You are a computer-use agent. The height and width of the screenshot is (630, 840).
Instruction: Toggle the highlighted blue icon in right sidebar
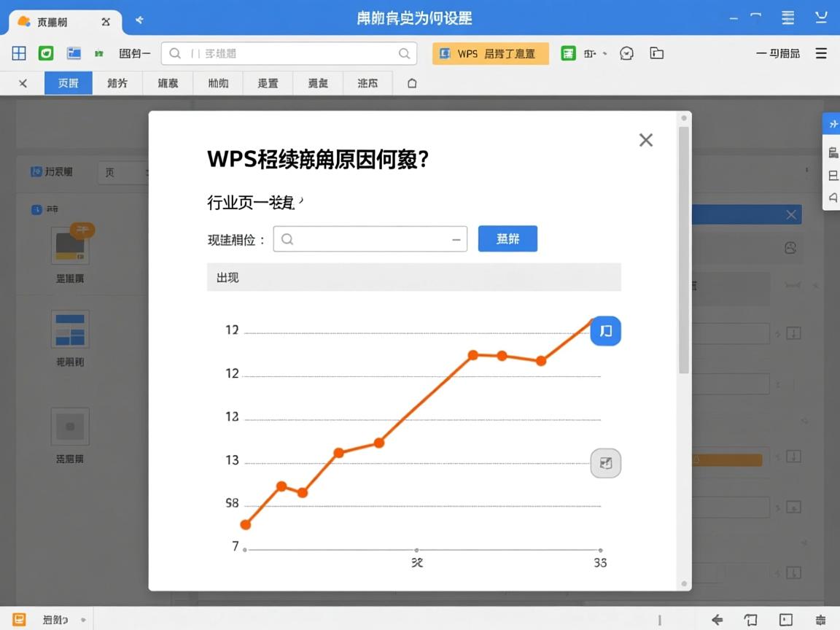(833, 124)
